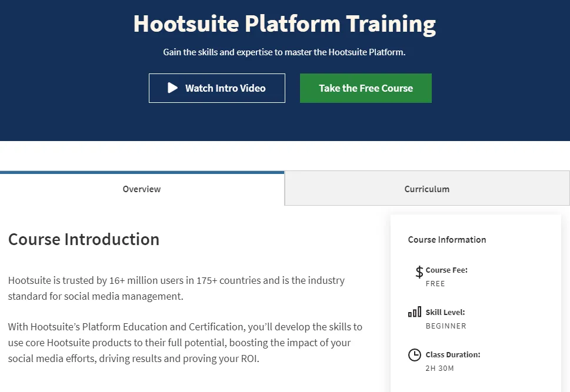Click the Class Duration label
The width and height of the screenshot is (570, 392).
coord(453,354)
